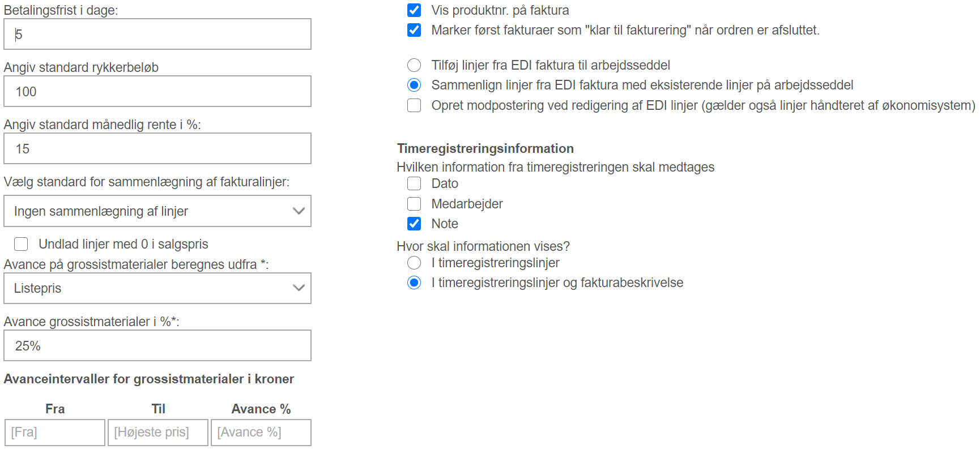Click the Angiv standard rykkerbeløb label
This screenshot has height=449, width=980.
click(81, 67)
